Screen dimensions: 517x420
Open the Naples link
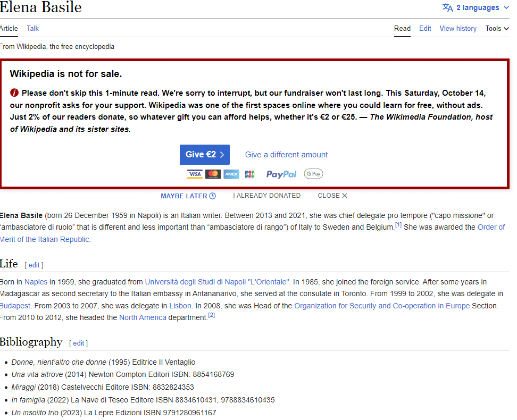pos(36,282)
